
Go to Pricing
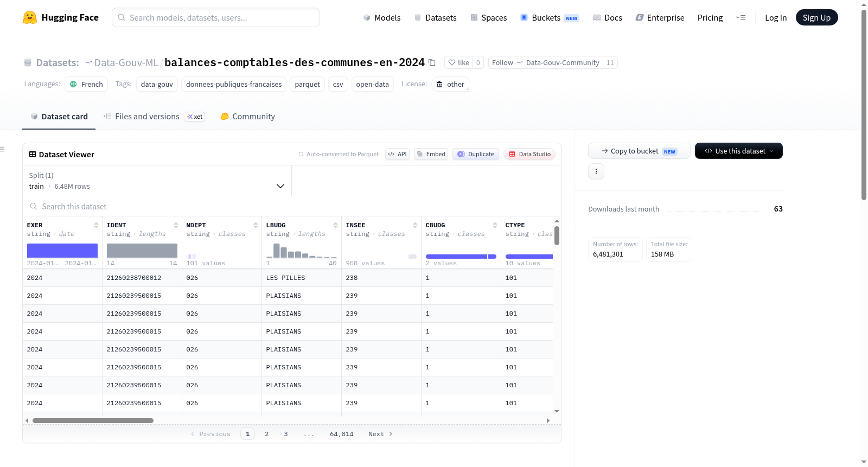[710, 17]
